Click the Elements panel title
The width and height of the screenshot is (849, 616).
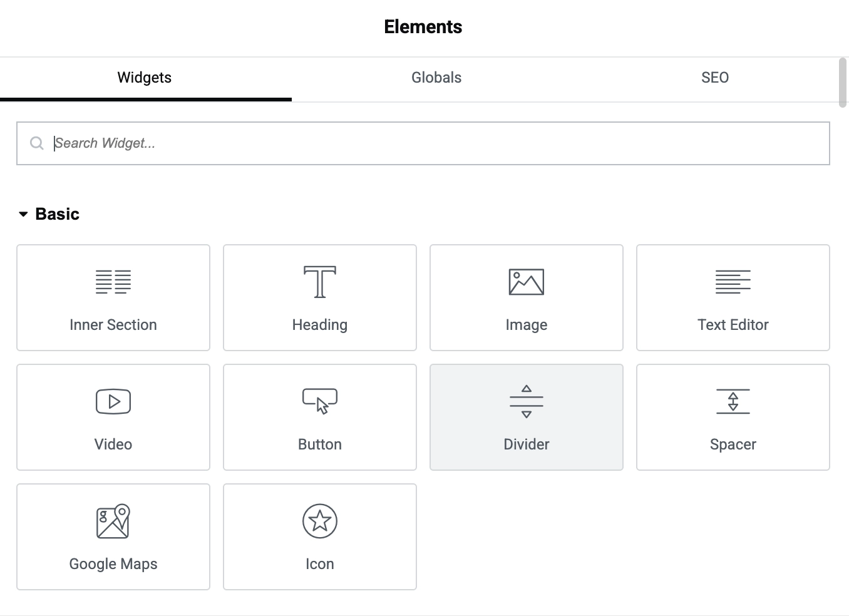tap(423, 26)
